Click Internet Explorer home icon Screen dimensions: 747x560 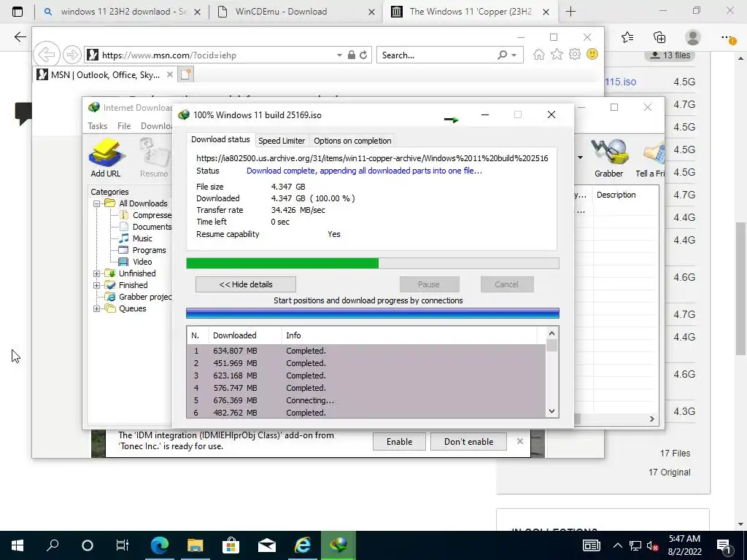point(539,55)
